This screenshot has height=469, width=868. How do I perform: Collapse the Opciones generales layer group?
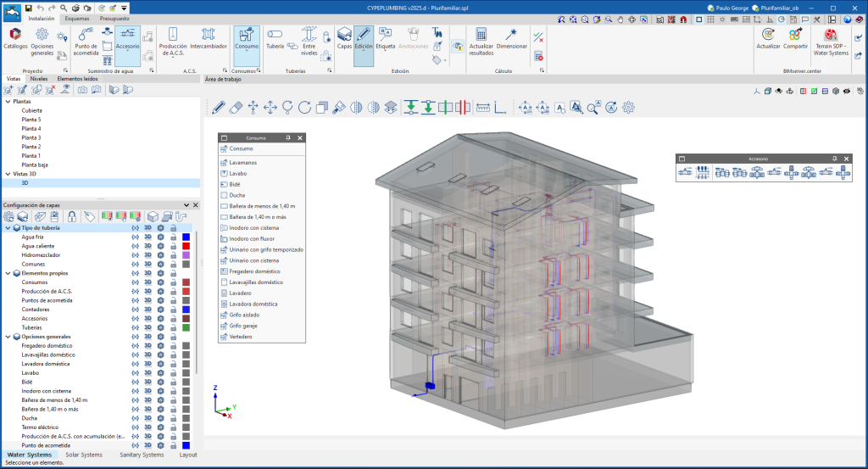[x=8, y=337]
